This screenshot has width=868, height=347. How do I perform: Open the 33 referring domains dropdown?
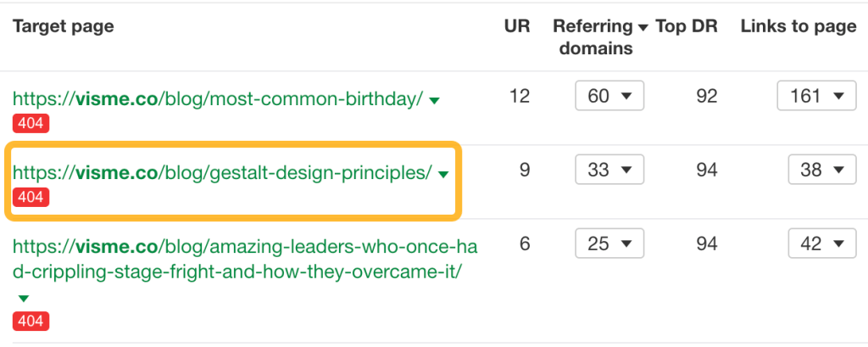[x=609, y=170]
